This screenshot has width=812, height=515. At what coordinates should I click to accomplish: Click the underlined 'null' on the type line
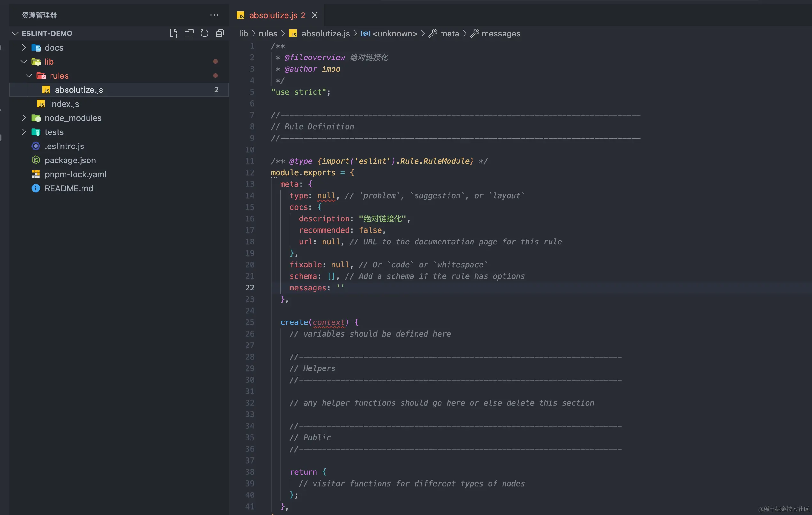point(326,196)
